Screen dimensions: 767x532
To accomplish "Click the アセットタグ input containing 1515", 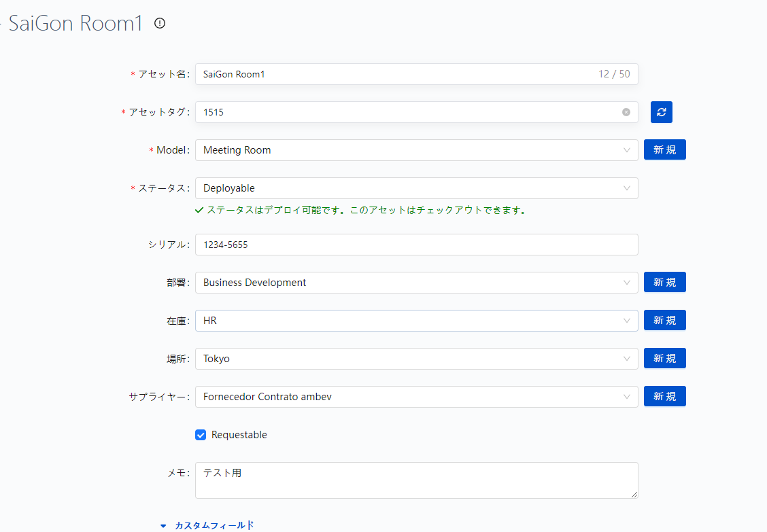I will pyautogui.click(x=408, y=112).
